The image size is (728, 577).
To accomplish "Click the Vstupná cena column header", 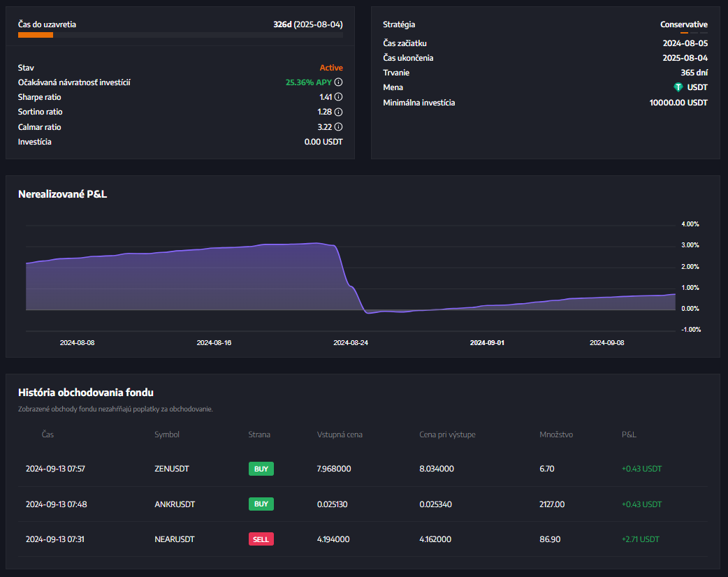I will pos(340,434).
